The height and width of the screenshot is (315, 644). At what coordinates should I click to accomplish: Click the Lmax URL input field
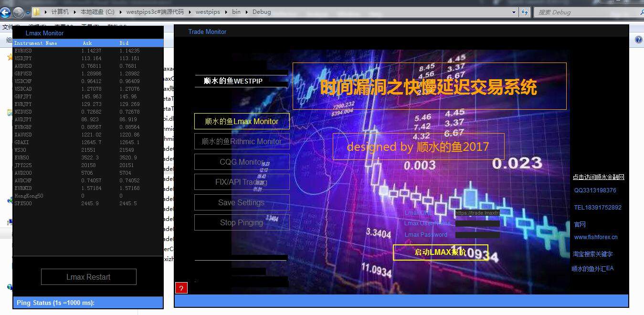[x=477, y=213]
